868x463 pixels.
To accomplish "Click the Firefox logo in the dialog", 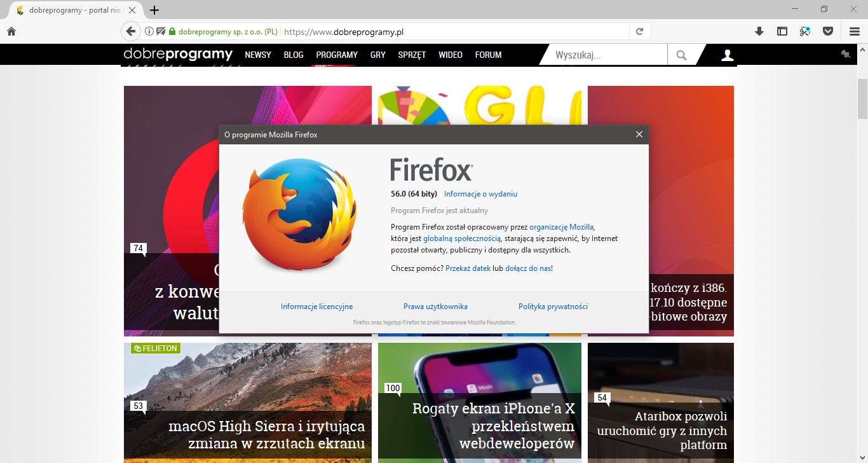I will (299, 216).
